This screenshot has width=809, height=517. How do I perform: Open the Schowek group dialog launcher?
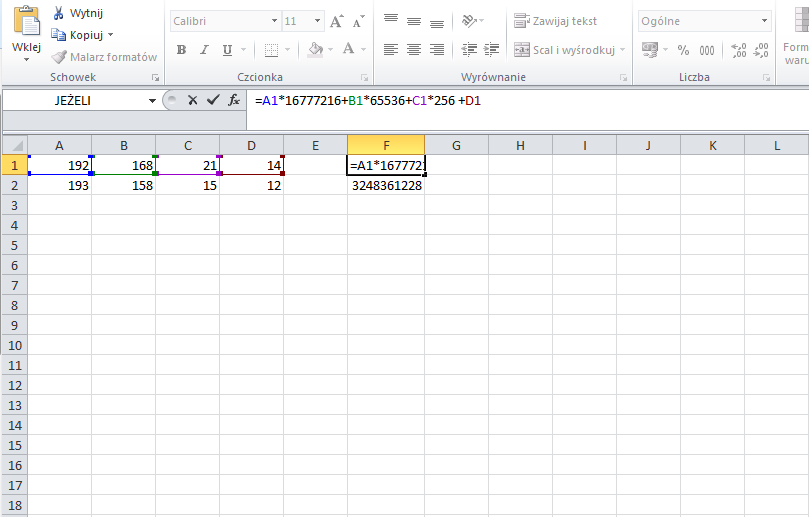(x=155, y=78)
